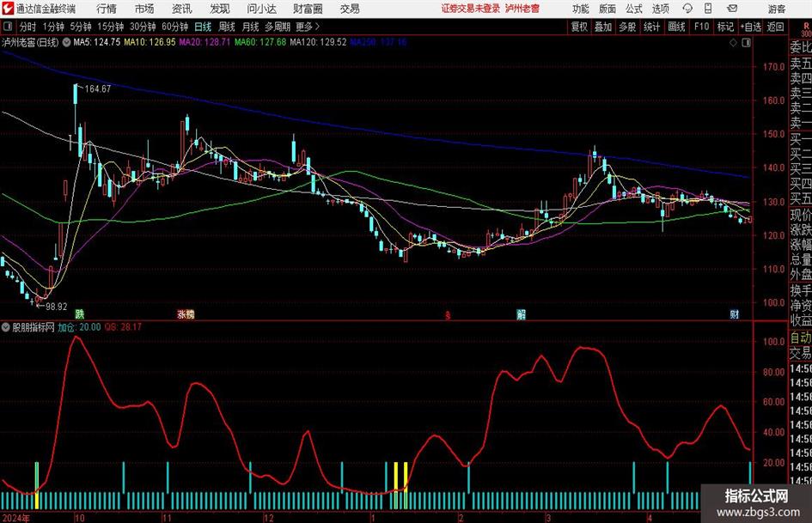Click the 叠加 overlay button
Image resolution: width=812 pixels, height=523 pixels.
[603, 27]
